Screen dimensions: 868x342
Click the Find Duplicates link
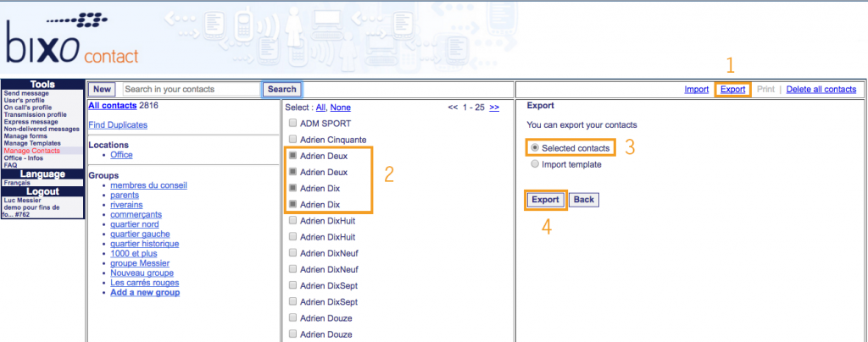coord(118,125)
